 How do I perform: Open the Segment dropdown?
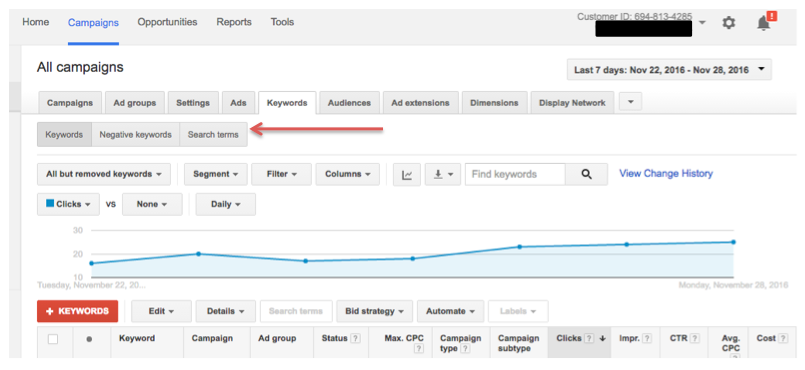[x=216, y=174]
